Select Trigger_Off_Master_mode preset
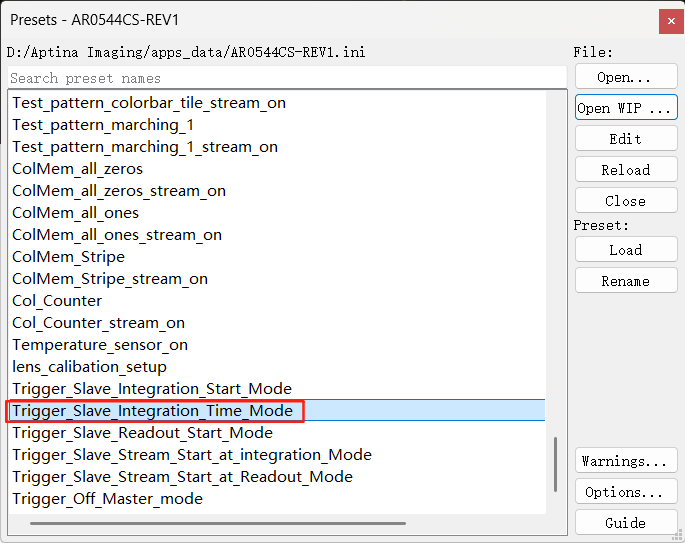The width and height of the screenshot is (685, 543). coord(108,499)
